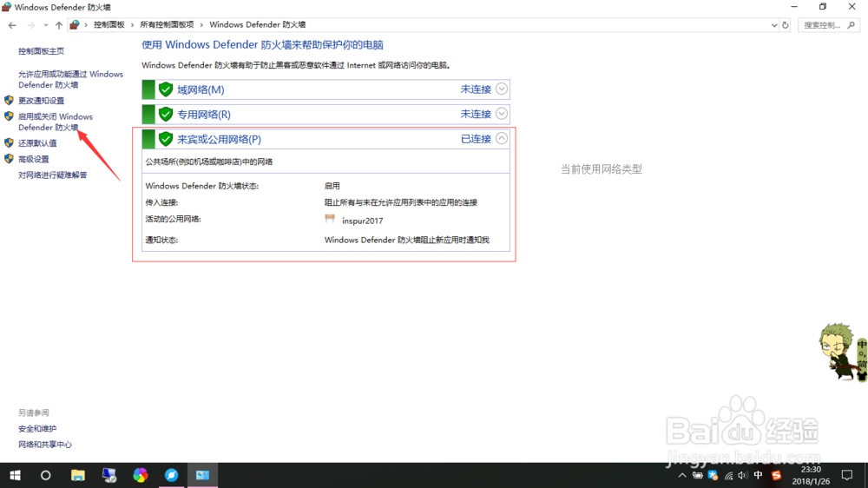Open the Action Center notifications icon
868x488 pixels.
[x=847, y=475]
